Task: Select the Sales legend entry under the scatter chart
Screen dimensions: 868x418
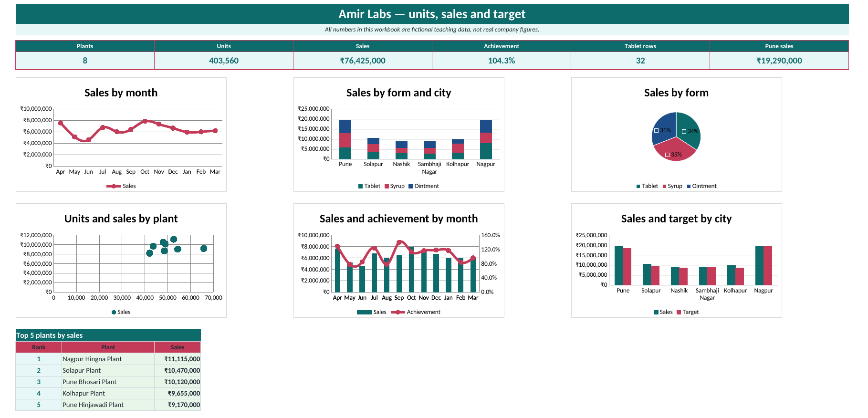Action: click(x=121, y=312)
